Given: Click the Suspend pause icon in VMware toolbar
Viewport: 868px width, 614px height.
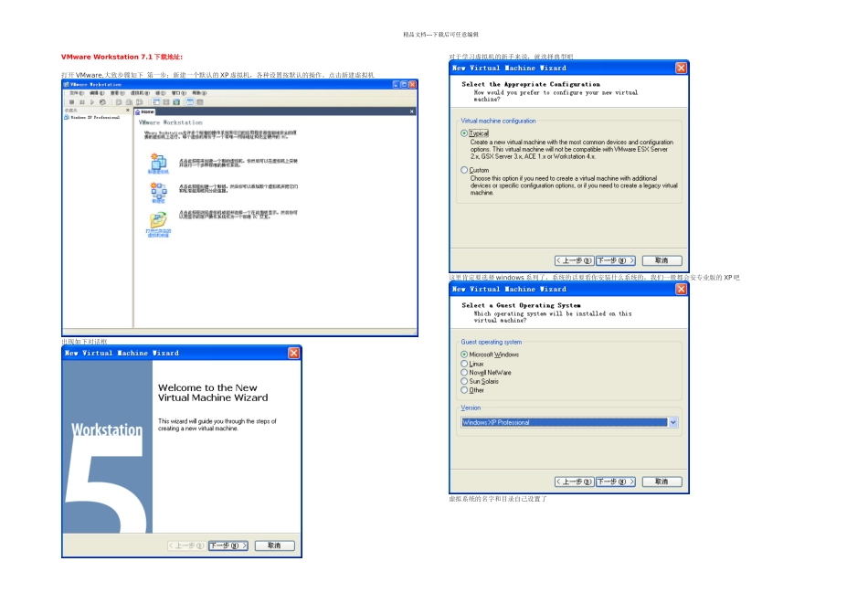Looking at the screenshot, I should coord(82,101).
